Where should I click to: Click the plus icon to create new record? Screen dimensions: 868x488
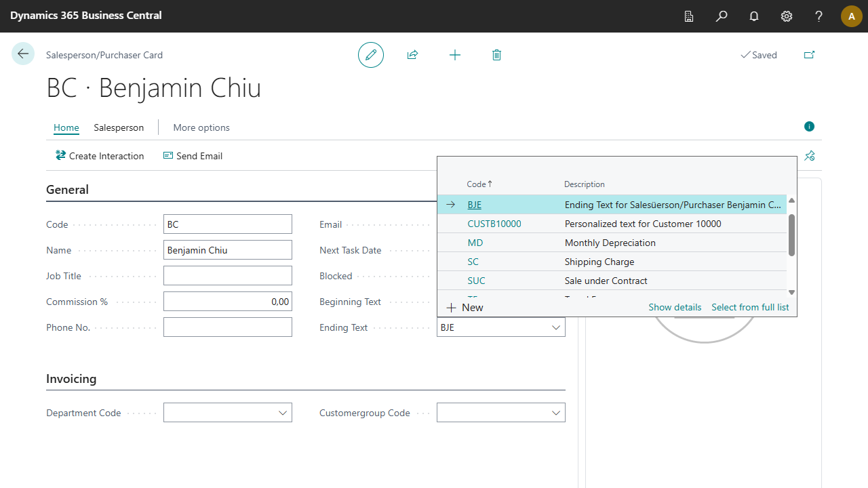(x=455, y=55)
